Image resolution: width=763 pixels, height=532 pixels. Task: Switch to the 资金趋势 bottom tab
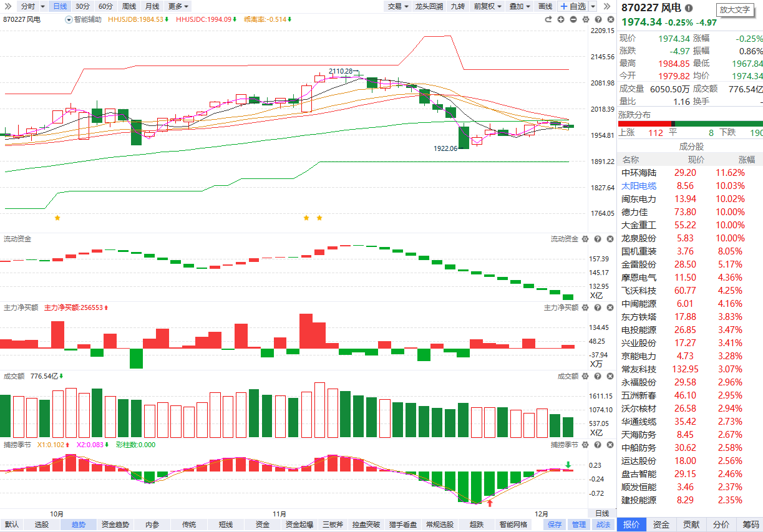coord(115,525)
